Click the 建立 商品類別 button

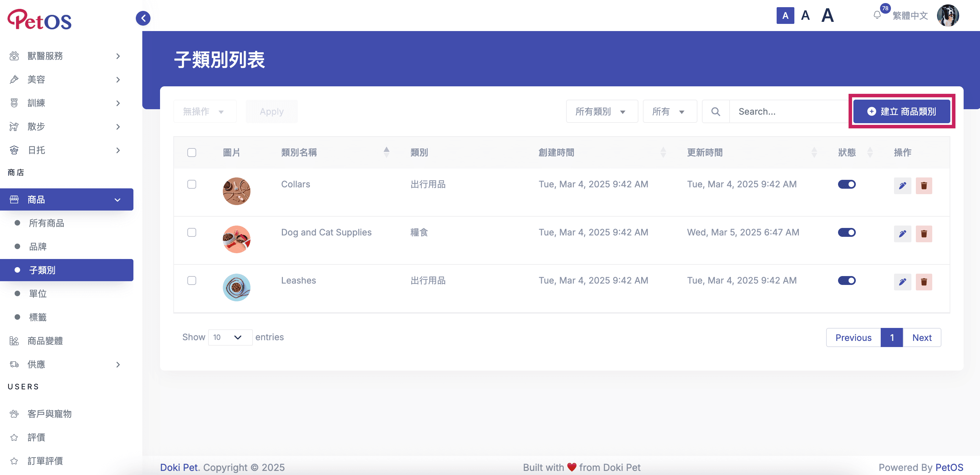pos(901,112)
